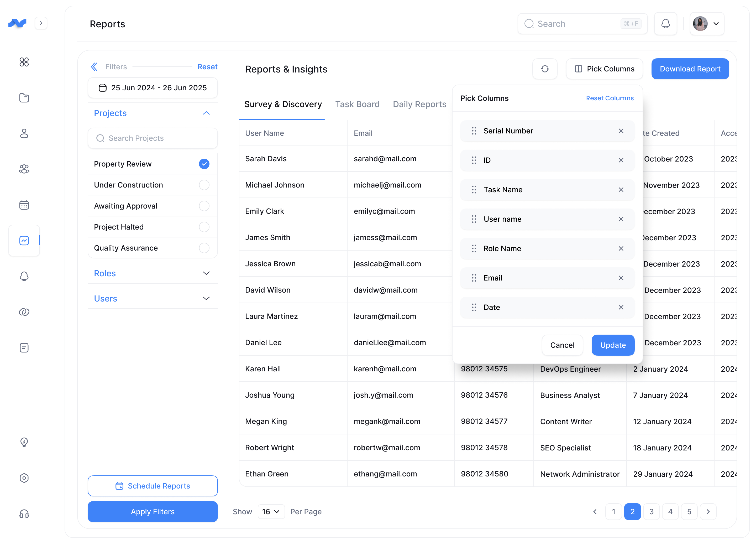
Task: Click drag handle icon beside Role Name
Action: (474, 248)
